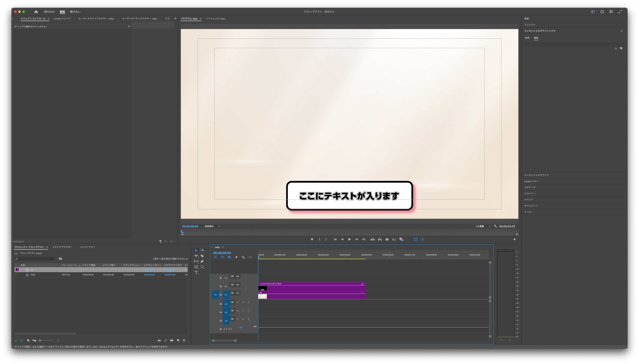Select the Pen tool
Screen dimensions: 639x364
coord(202,261)
